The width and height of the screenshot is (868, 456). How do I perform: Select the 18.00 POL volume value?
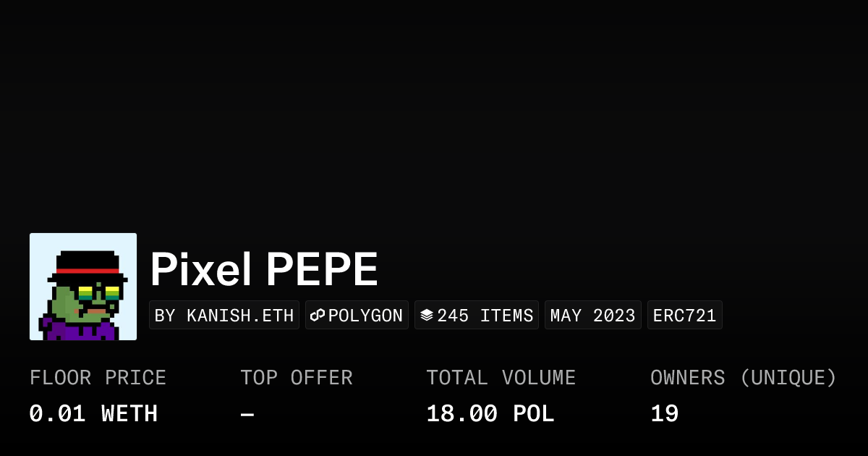[490, 414]
